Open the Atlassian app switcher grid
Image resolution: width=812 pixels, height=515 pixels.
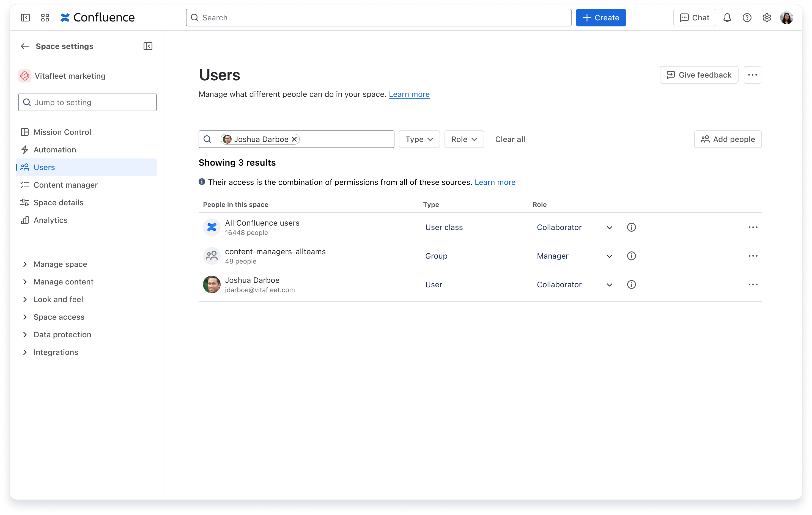tap(45, 18)
